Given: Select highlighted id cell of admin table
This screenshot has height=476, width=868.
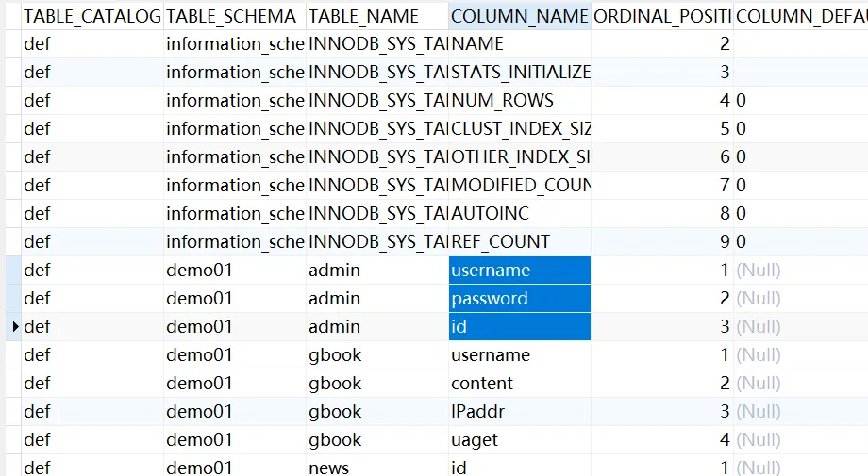Looking at the screenshot, I should tap(519, 327).
